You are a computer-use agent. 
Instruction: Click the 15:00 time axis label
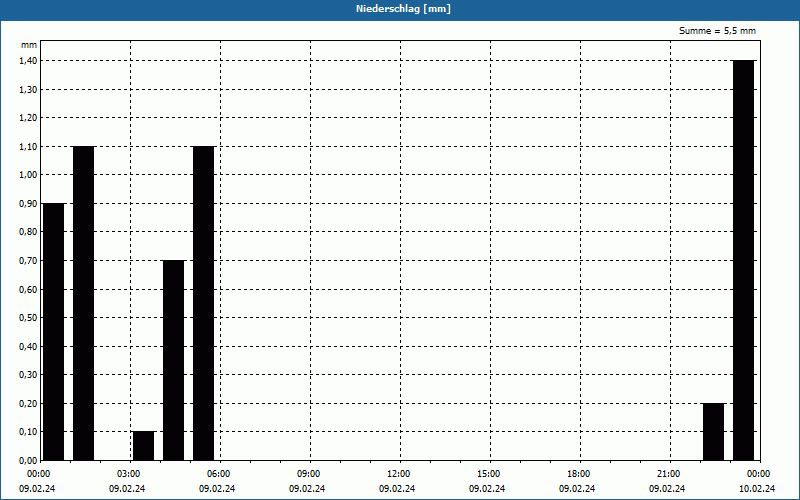489,474
